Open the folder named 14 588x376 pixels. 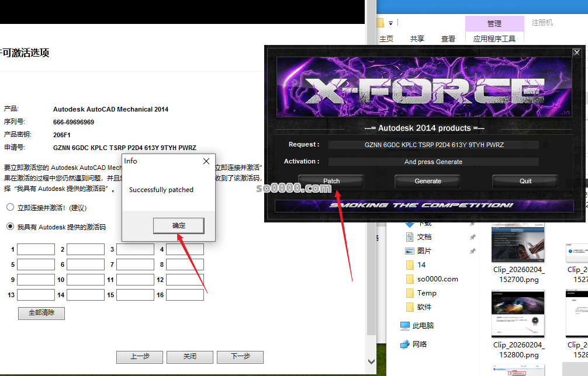pyautogui.click(x=410, y=265)
